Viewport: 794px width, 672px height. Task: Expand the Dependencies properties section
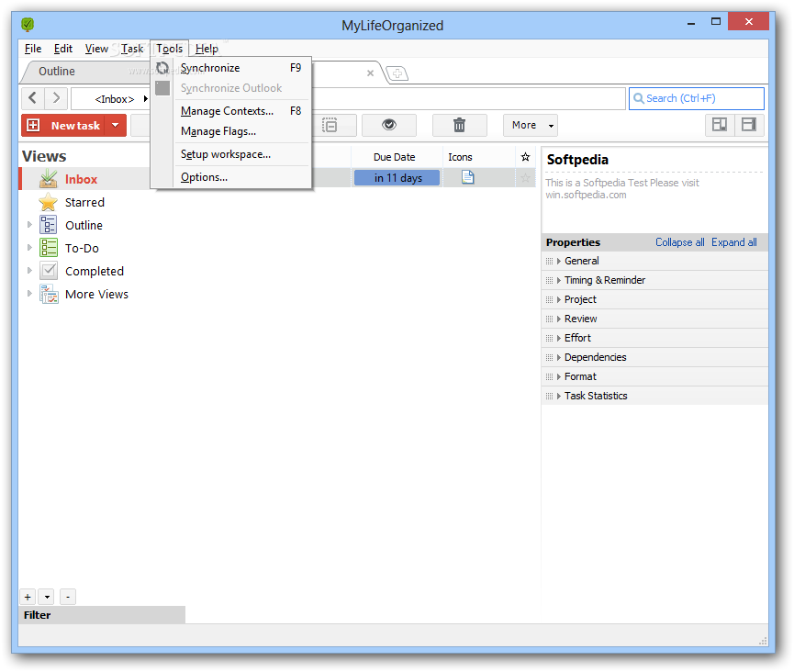(x=558, y=357)
